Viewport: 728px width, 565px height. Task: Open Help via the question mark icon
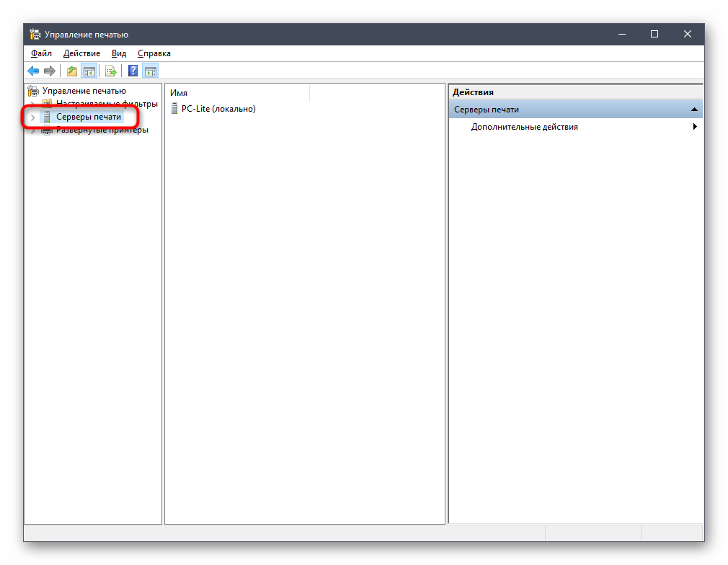point(133,71)
